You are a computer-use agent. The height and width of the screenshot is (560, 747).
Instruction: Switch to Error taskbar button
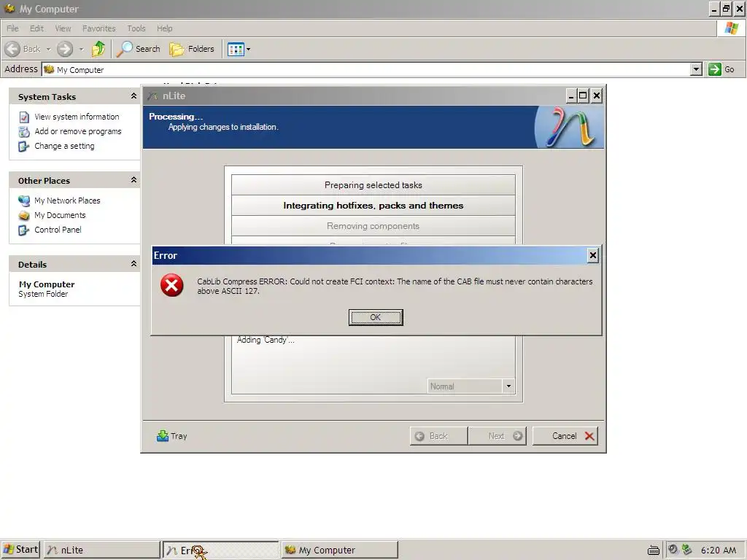(220, 550)
